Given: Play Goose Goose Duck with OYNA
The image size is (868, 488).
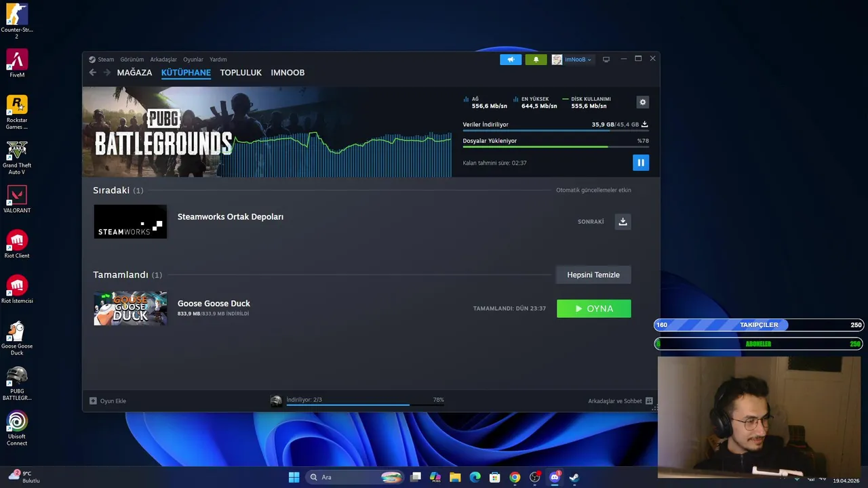Looking at the screenshot, I should (x=593, y=308).
